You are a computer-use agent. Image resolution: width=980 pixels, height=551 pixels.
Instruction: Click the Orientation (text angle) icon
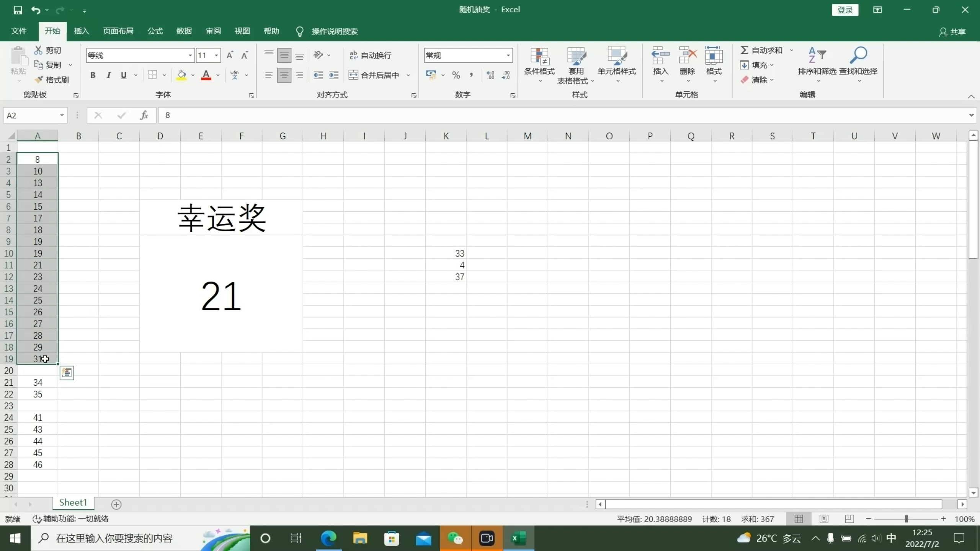pyautogui.click(x=318, y=55)
